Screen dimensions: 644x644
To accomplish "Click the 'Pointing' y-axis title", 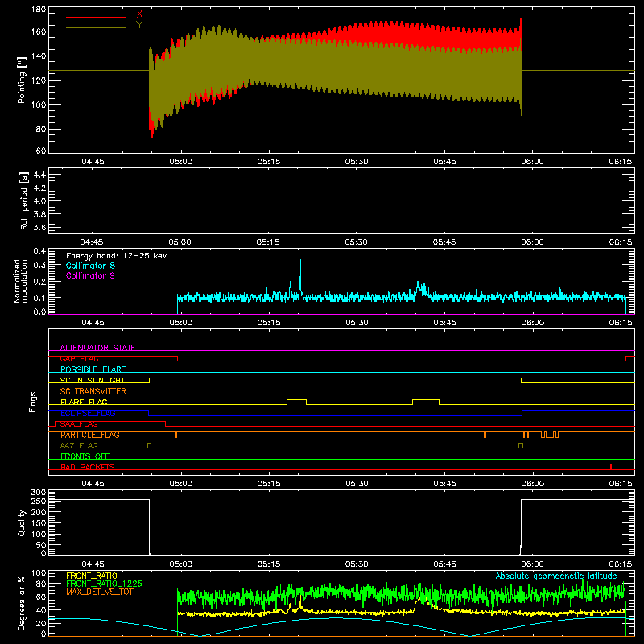I will (22, 80).
